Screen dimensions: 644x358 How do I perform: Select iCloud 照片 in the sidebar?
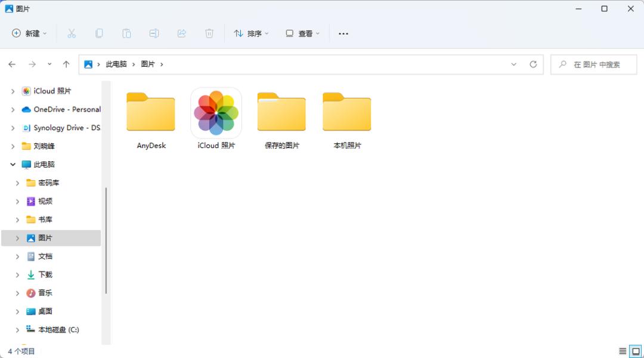[52, 91]
